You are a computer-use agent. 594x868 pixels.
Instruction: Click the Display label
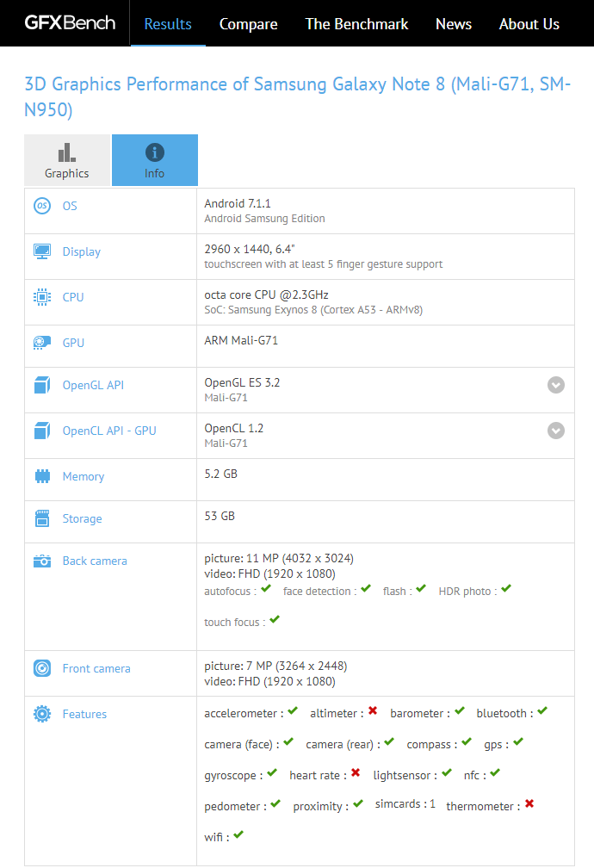(x=82, y=251)
